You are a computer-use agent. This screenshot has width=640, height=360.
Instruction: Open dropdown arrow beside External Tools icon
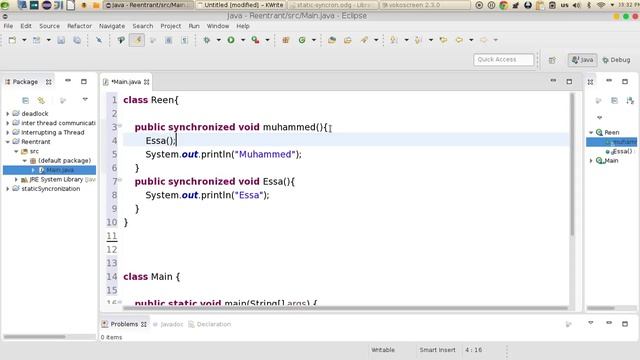(268, 40)
